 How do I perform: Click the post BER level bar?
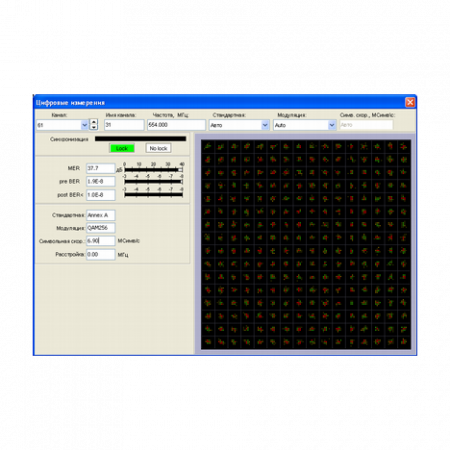pyautogui.click(x=153, y=195)
